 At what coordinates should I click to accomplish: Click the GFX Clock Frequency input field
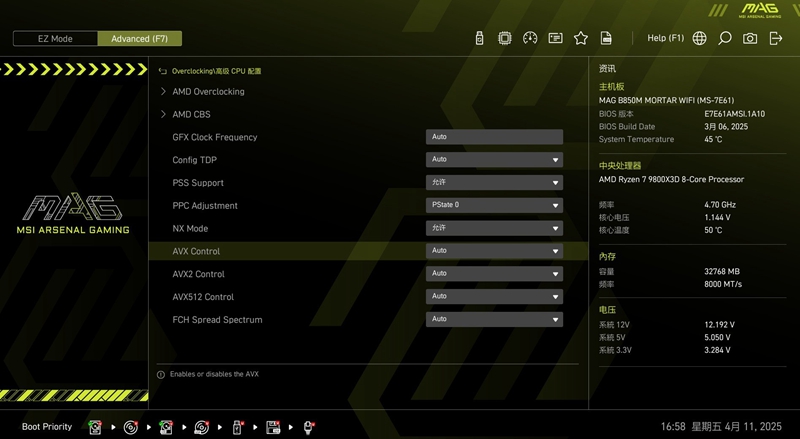pyautogui.click(x=494, y=137)
